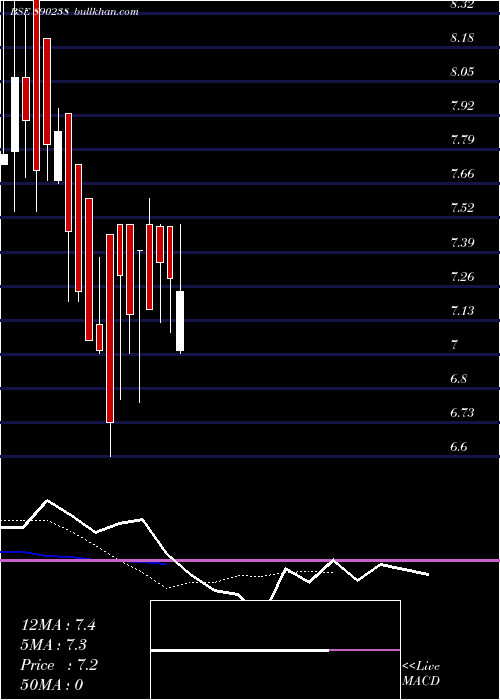The height and width of the screenshot is (700, 500).
Task: Click the 7.26 price axis label
Action: tap(462, 276)
